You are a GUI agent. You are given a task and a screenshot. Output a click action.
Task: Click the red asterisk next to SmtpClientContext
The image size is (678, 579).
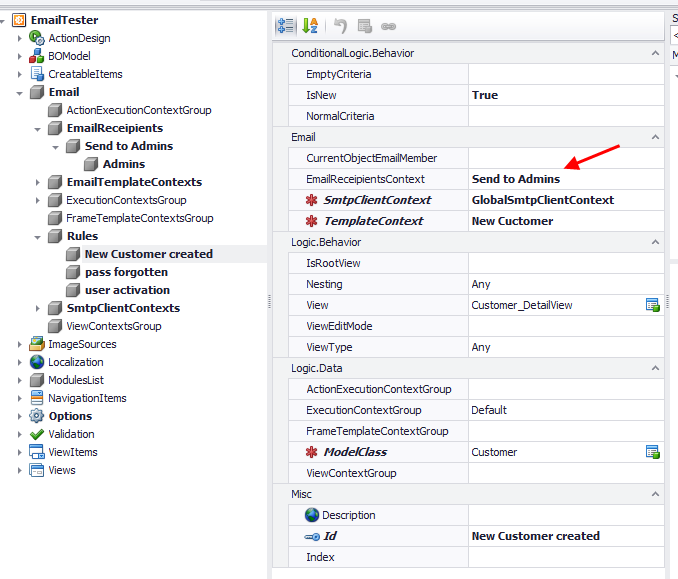(x=311, y=200)
